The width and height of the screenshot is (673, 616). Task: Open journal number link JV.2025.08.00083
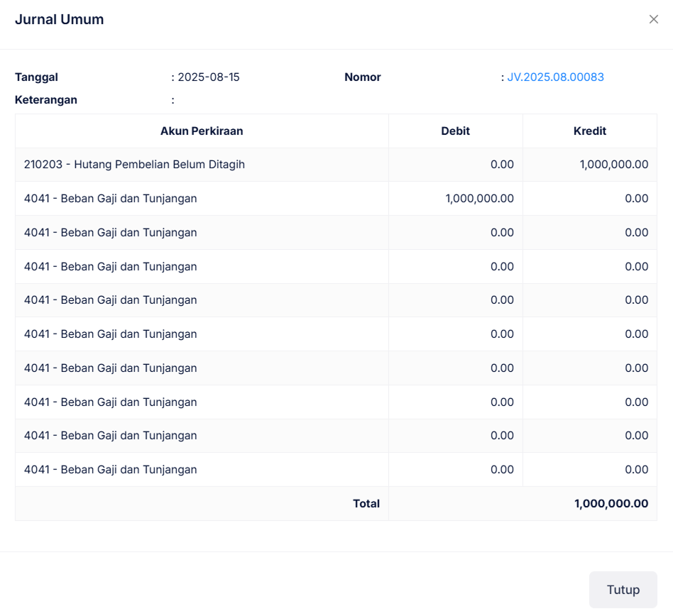click(555, 77)
